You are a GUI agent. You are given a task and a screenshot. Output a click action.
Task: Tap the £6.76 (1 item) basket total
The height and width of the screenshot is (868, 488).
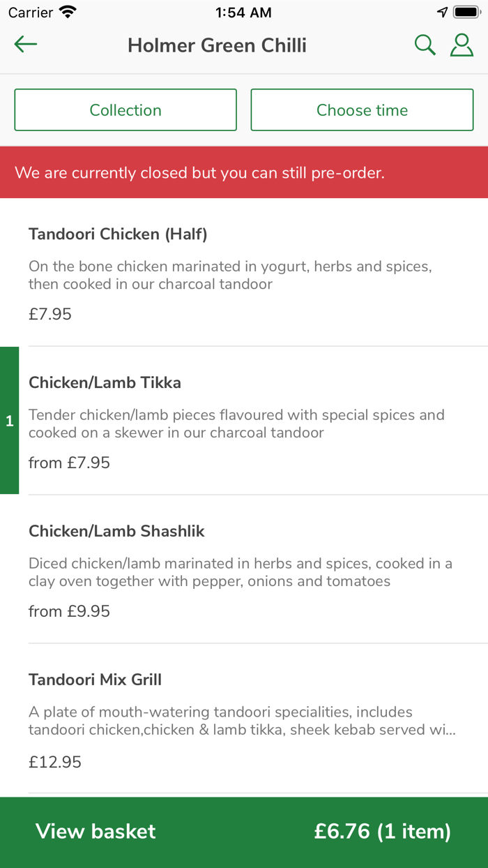[x=382, y=831]
